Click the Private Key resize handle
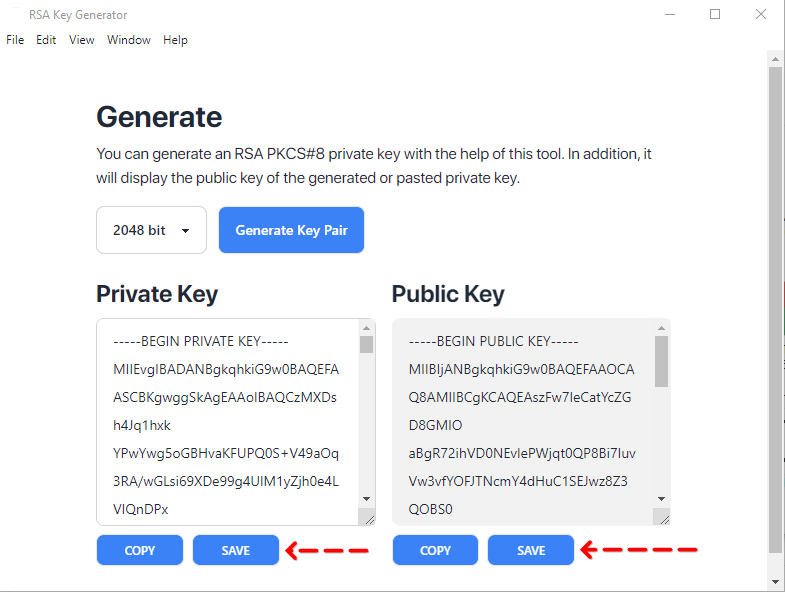 click(x=367, y=518)
